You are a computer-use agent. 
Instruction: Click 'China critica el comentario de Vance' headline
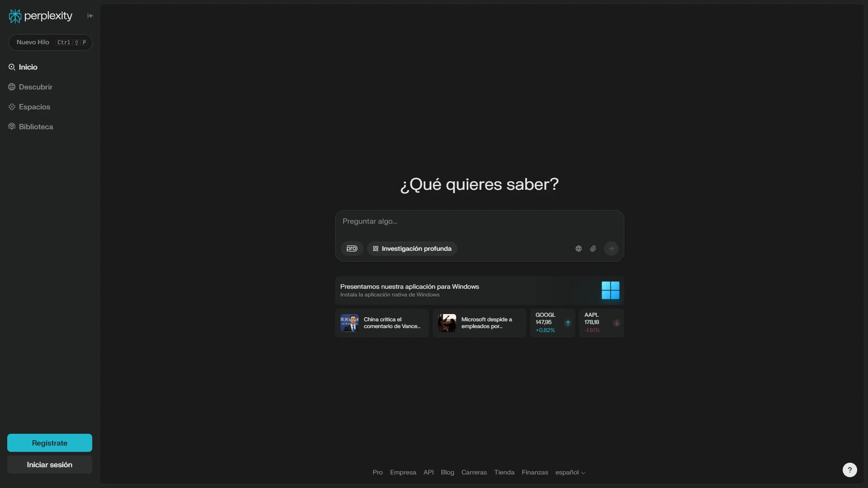click(x=392, y=323)
